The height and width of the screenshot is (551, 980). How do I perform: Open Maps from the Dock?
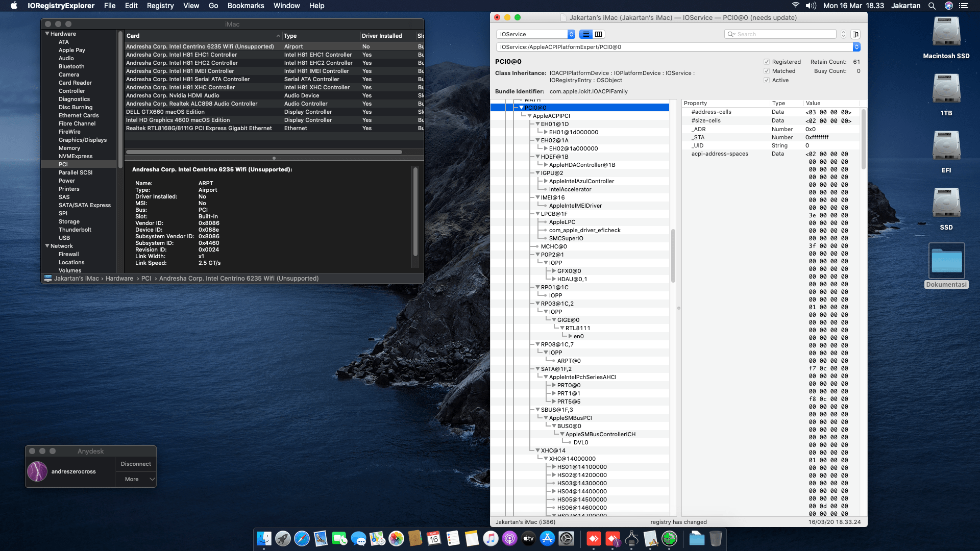377,538
